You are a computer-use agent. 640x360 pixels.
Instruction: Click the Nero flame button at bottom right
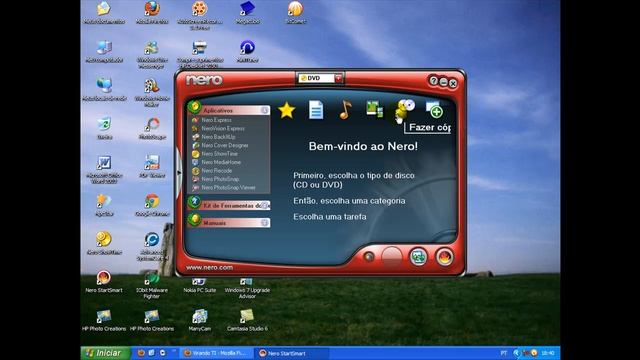tap(444, 257)
